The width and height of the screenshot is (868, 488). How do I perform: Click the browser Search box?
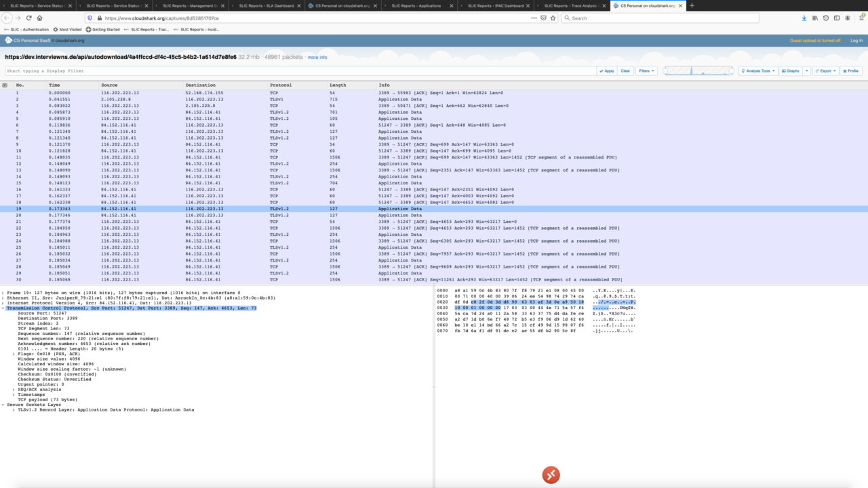[660, 18]
